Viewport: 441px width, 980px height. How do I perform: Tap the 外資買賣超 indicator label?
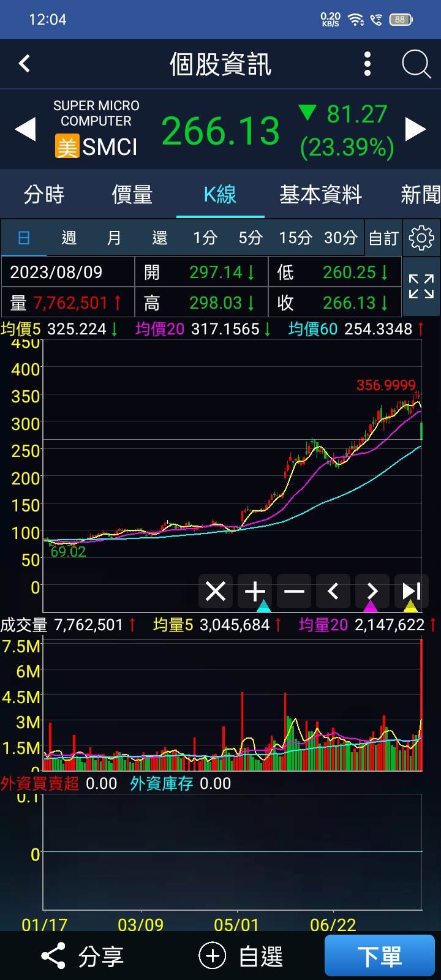click(x=40, y=783)
